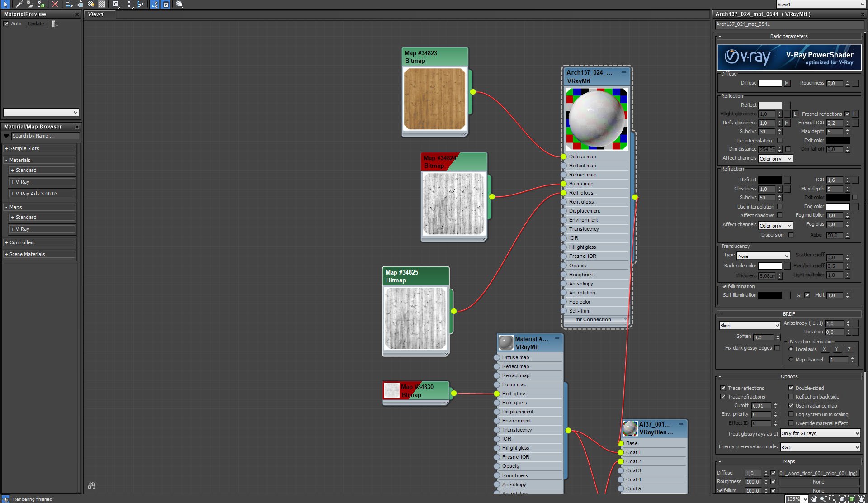Click Assign Material to Selection icon

41,4
